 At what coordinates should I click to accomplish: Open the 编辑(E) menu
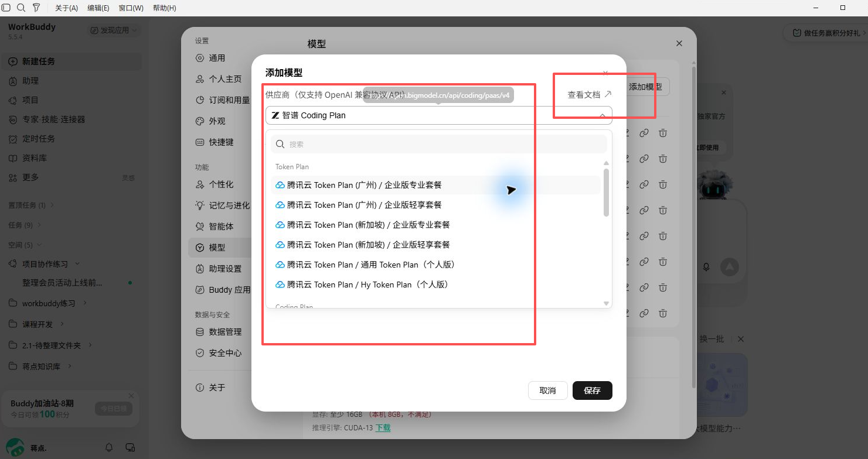click(x=98, y=8)
